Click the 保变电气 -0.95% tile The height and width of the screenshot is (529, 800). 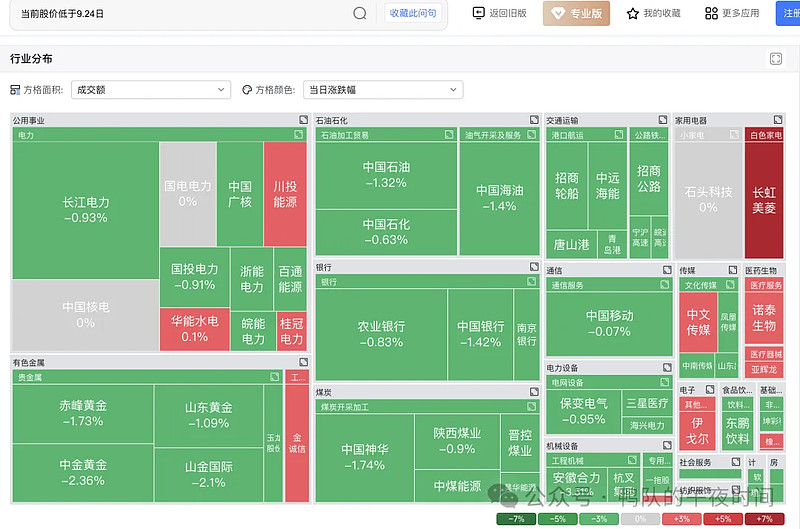coord(584,412)
